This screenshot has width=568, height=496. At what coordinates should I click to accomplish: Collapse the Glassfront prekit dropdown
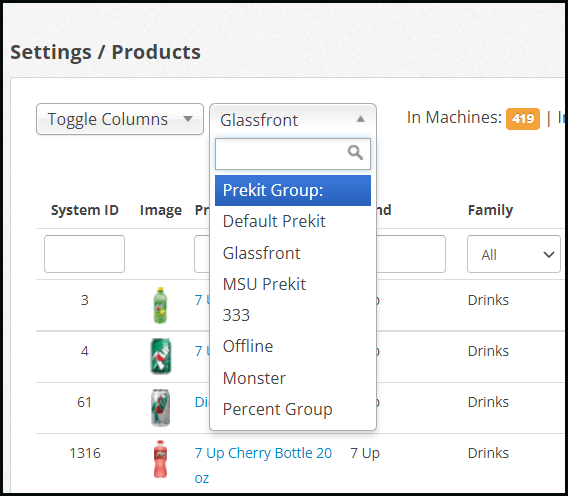[x=293, y=120]
